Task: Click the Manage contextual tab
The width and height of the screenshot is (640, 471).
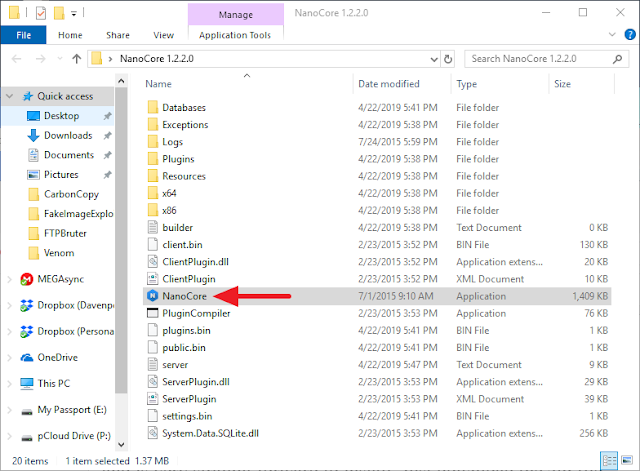Action: coord(236,15)
